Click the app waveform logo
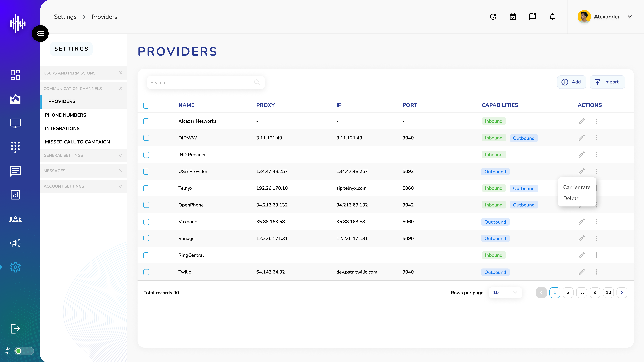 pyautogui.click(x=18, y=23)
